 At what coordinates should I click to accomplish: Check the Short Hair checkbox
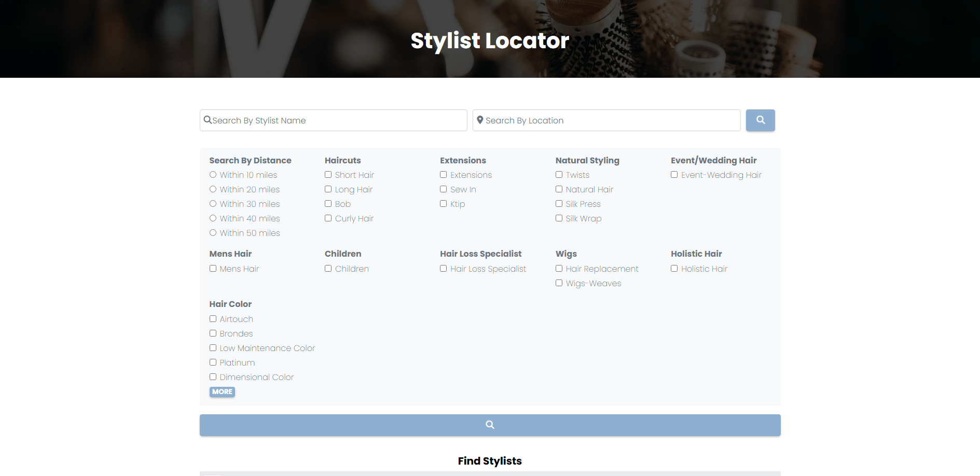(x=328, y=175)
